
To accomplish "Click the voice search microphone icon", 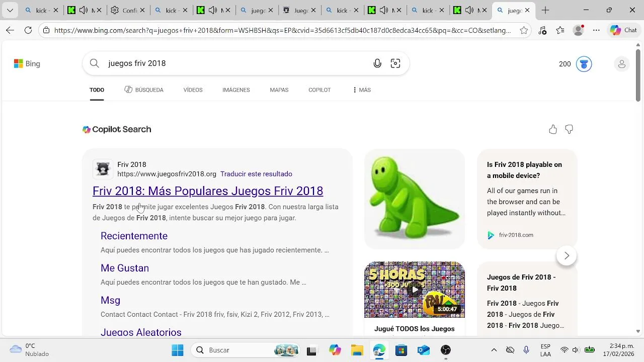I will pos(377,63).
